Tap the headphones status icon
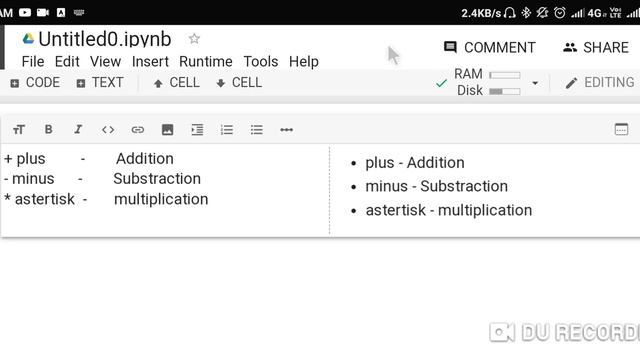 509,13
